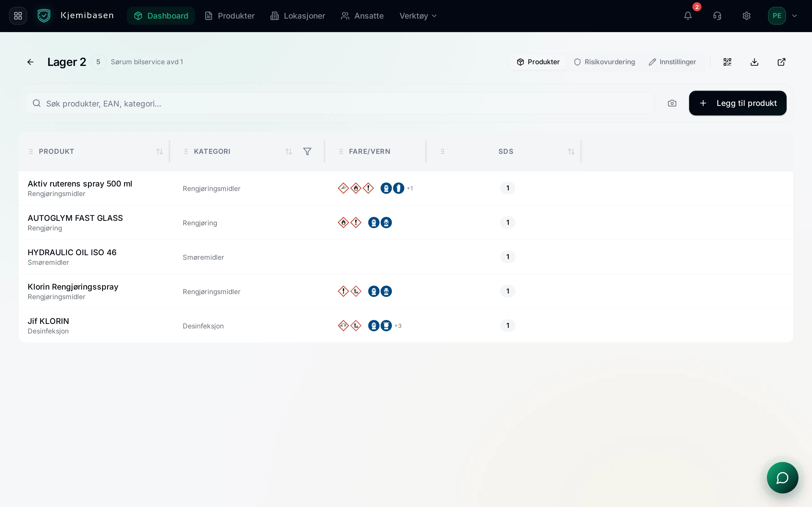This screenshot has width=812, height=507.
Task: Download the Lager 2 product list
Action: click(754, 62)
